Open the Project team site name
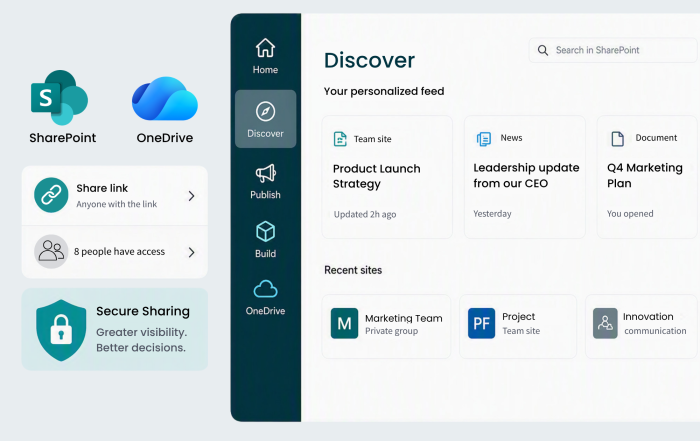Image resolution: width=700 pixels, height=441 pixels. tap(518, 316)
